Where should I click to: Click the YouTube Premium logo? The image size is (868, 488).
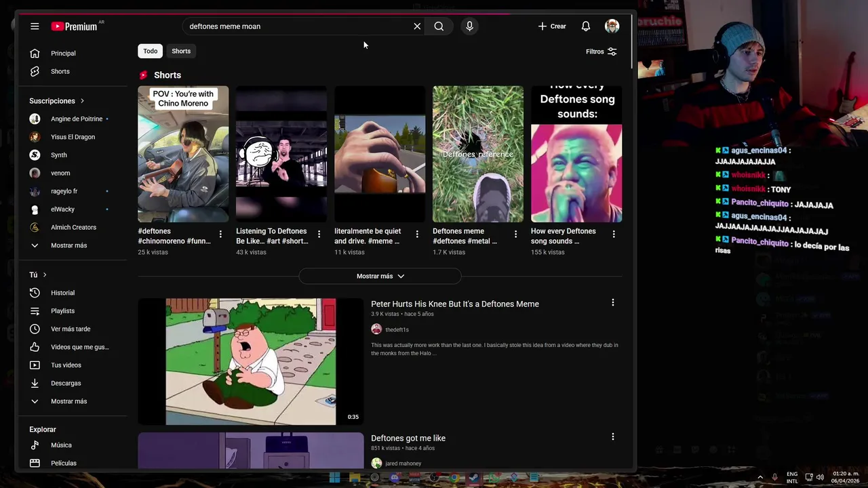click(x=74, y=26)
